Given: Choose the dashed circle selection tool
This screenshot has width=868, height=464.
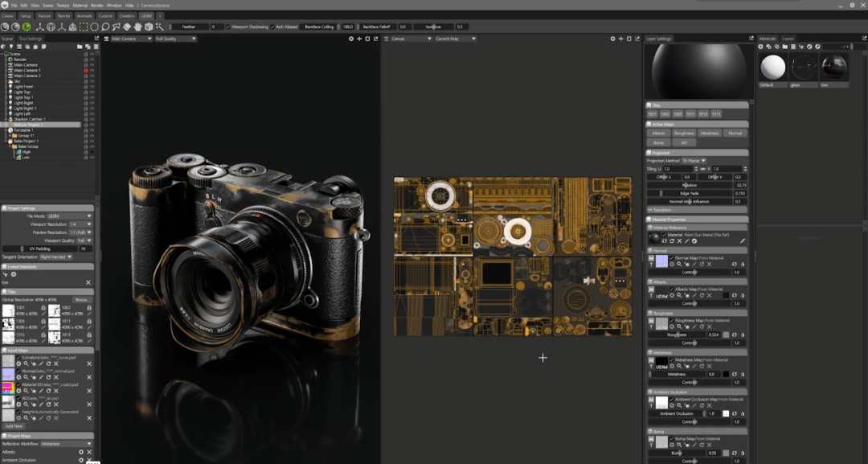Looking at the screenshot, I should 94,27.
